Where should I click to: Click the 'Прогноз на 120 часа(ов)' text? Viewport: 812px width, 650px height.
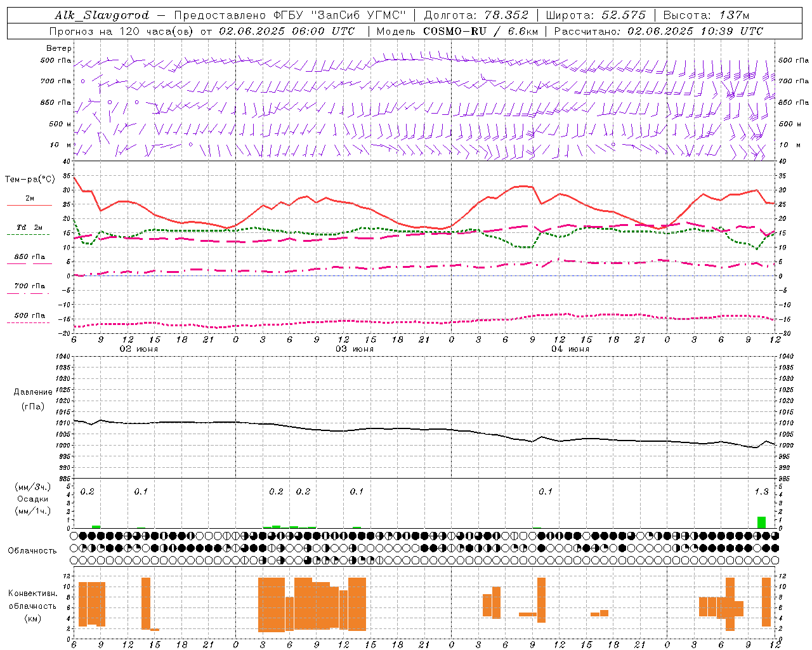click(121, 31)
